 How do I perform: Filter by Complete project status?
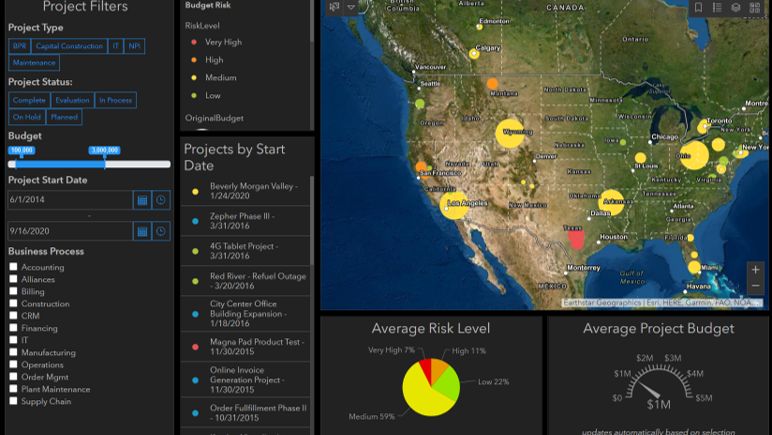tap(29, 100)
